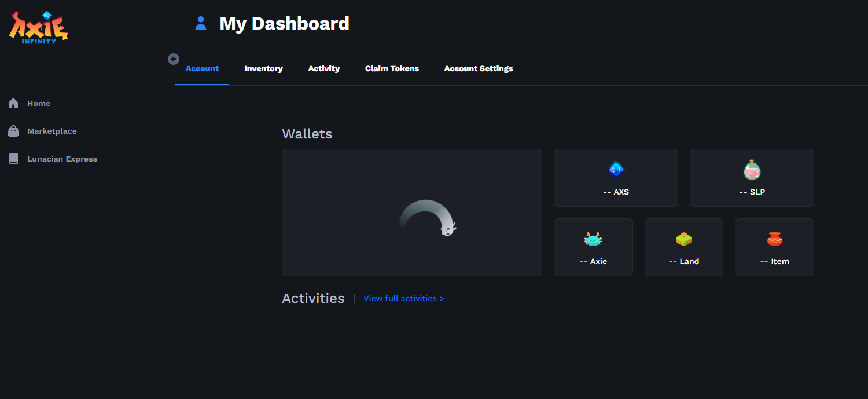The width and height of the screenshot is (868, 399).
Task: Click the Axie Infinity logo
Action: coord(39,27)
